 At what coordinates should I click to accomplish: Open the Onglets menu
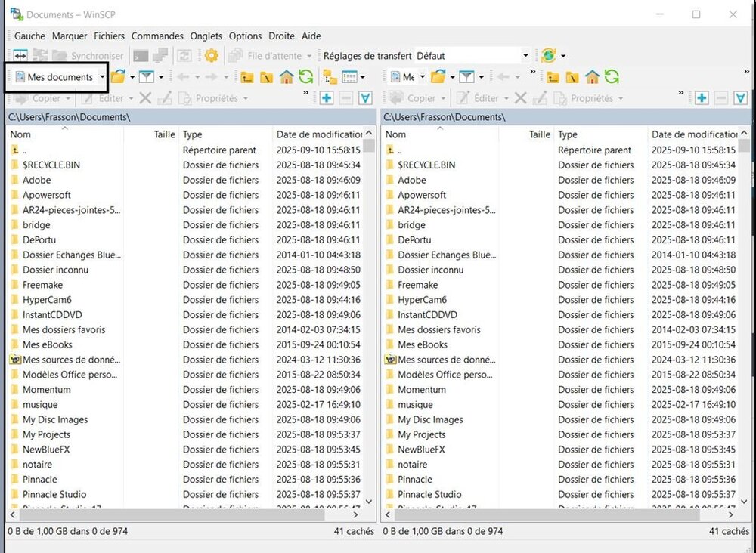pos(206,36)
